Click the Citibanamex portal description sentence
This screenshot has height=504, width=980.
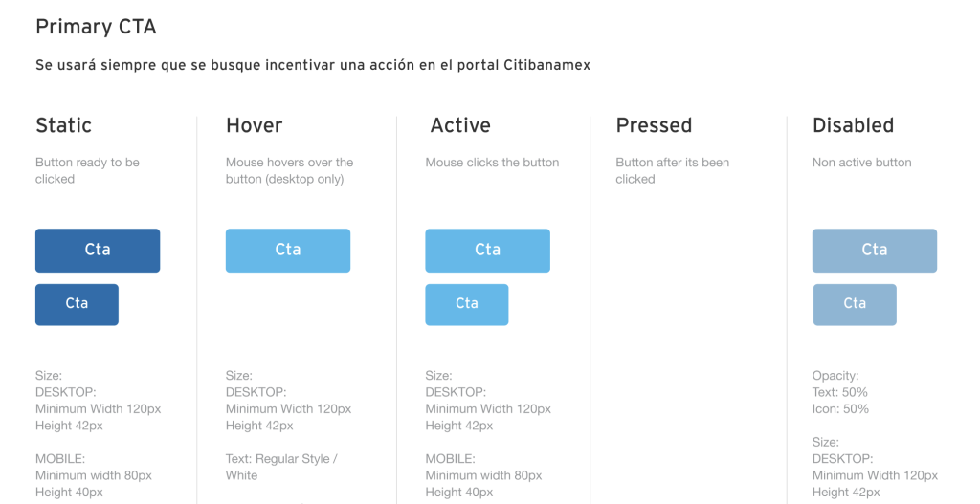313,65
